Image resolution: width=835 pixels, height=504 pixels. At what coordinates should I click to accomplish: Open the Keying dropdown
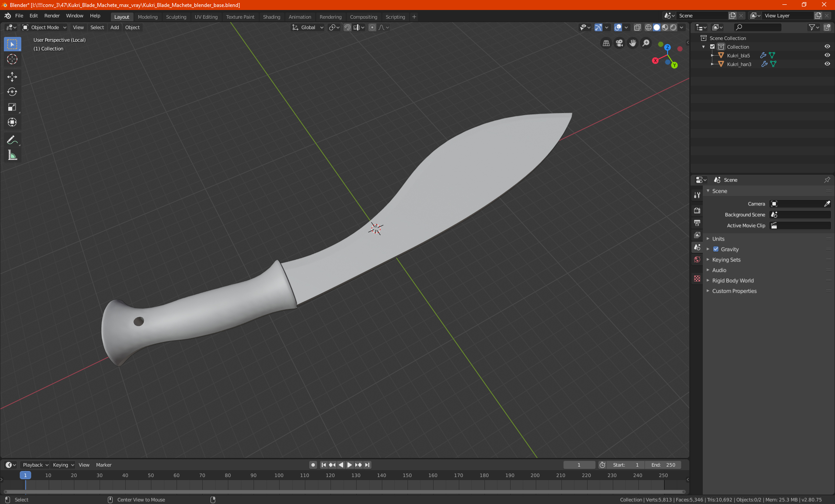(x=63, y=465)
